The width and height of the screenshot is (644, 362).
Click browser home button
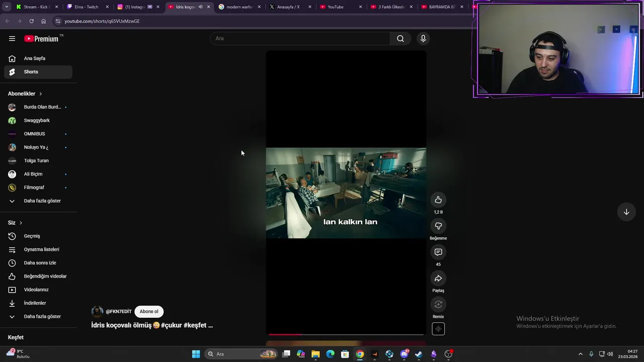(43, 21)
